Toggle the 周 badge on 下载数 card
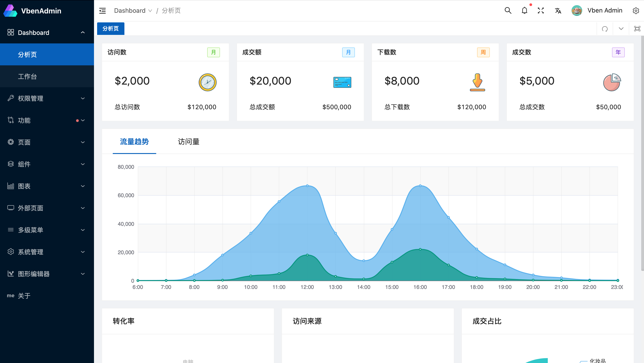 (484, 52)
